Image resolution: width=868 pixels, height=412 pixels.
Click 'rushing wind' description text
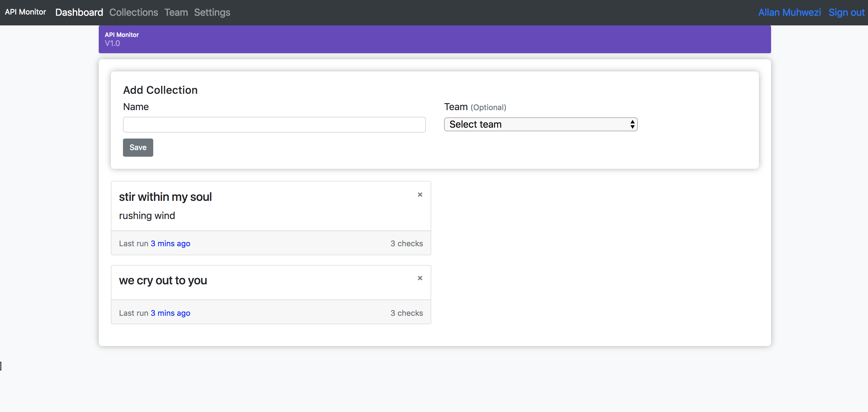point(147,216)
